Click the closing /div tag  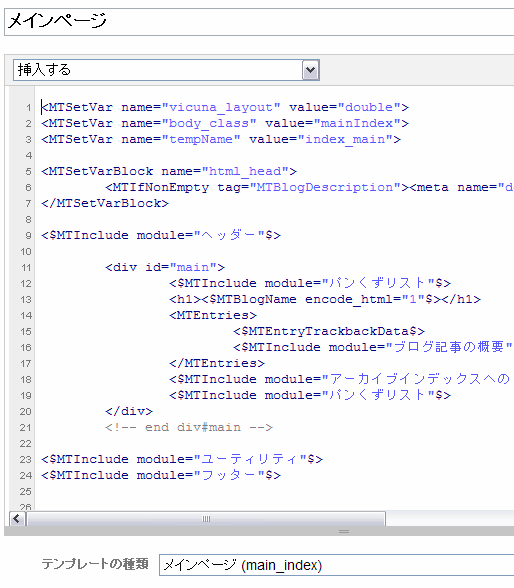click(x=129, y=411)
